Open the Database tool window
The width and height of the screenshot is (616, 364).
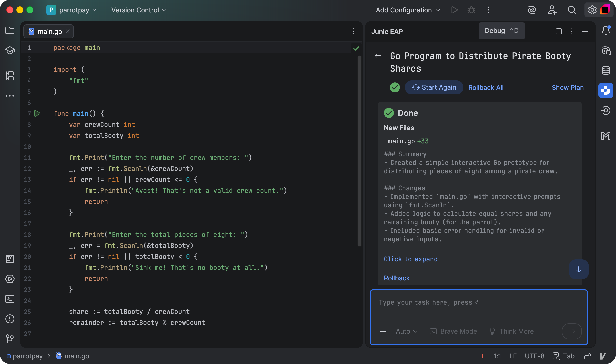pyautogui.click(x=606, y=70)
